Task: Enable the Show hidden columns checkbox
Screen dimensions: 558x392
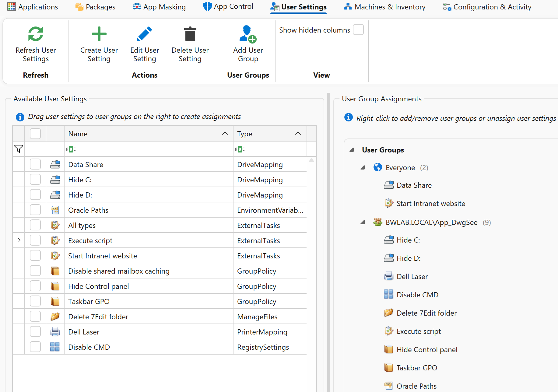Action: 358,30
